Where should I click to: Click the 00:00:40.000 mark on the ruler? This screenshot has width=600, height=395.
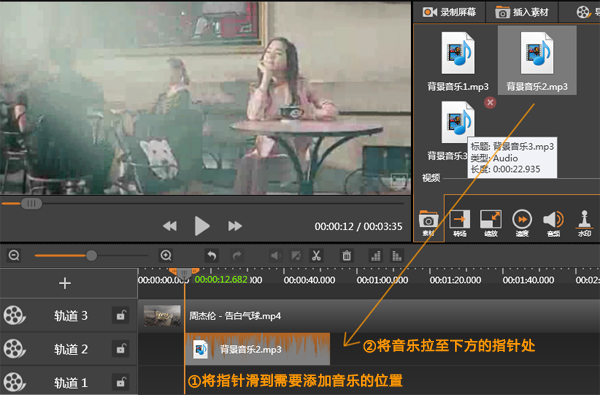(x=309, y=280)
